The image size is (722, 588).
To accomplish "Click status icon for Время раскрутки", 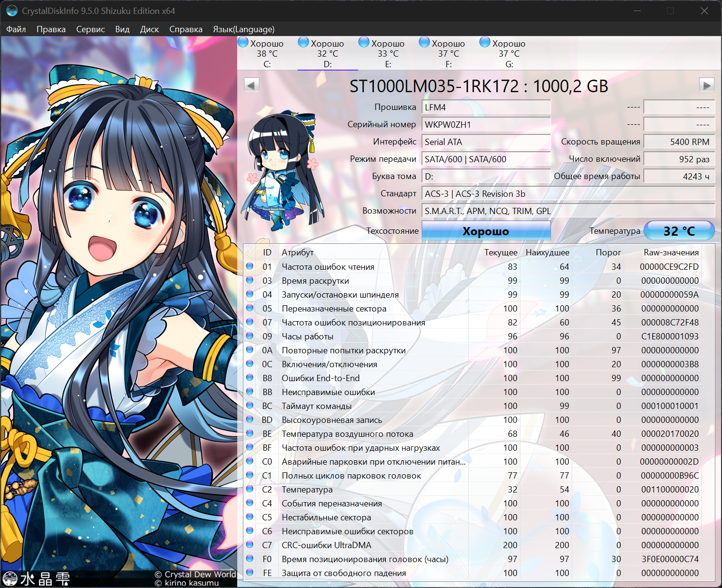I will coord(250,280).
